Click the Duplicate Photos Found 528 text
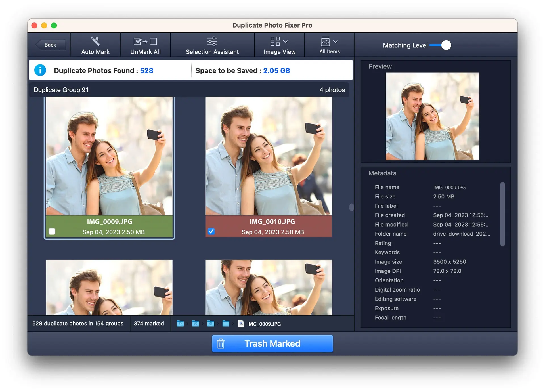 [104, 70]
